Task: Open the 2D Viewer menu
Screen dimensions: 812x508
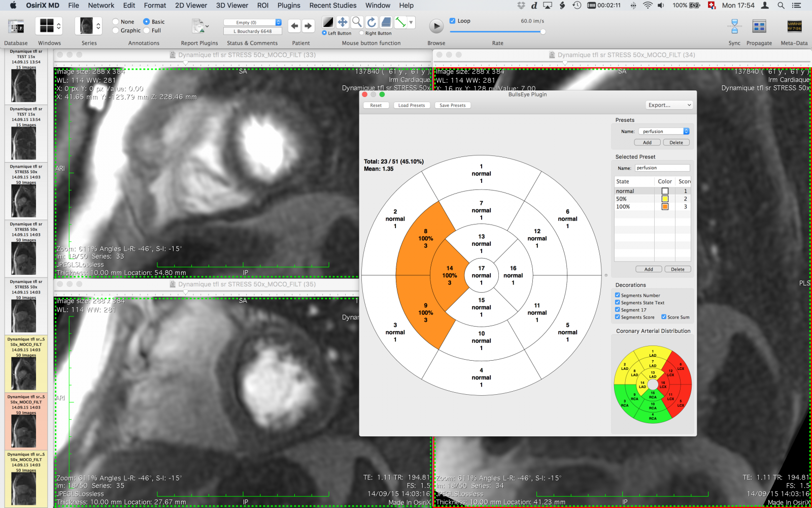Action: [x=191, y=6]
